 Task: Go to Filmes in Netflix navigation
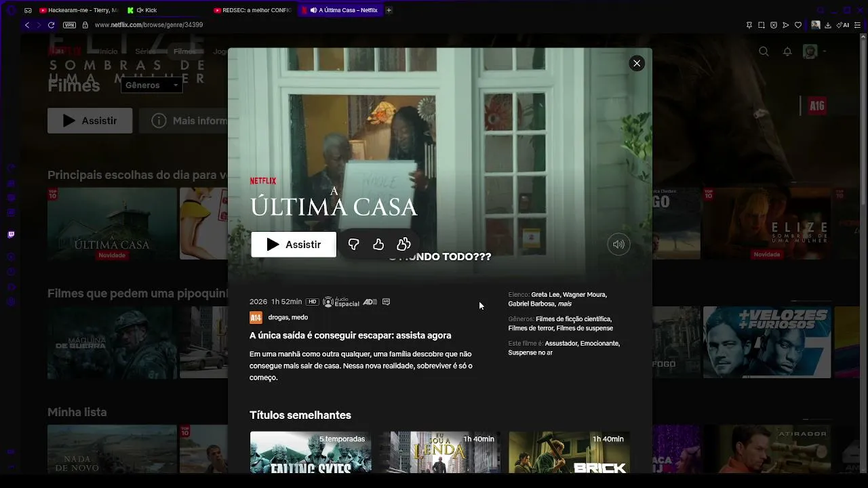(x=185, y=52)
